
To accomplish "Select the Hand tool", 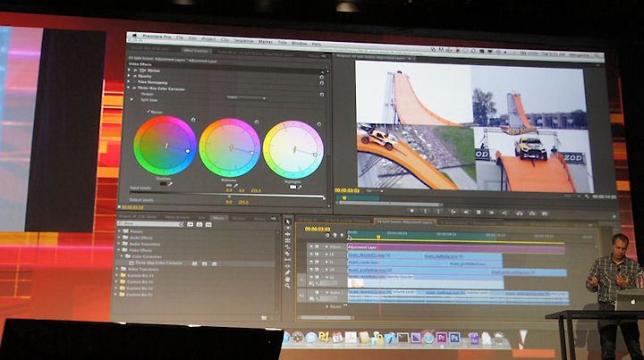I will [287, 280].
